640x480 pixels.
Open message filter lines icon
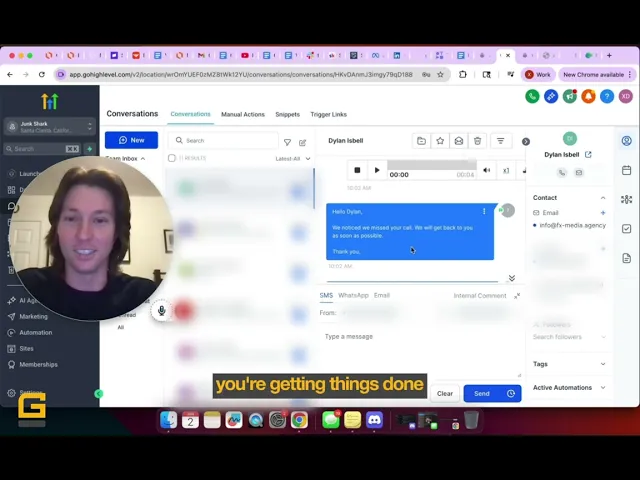pos(500,141)
